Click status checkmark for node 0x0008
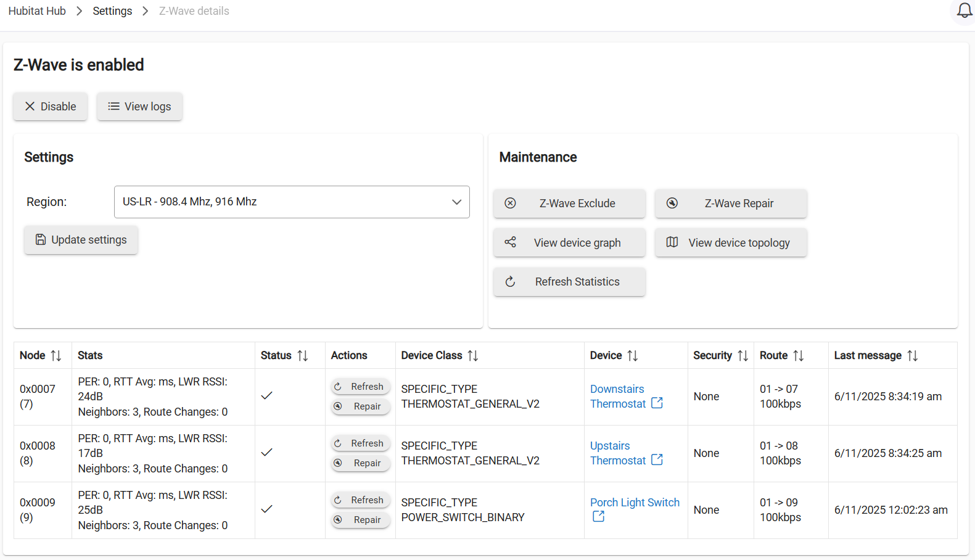975x560 pixels. pos(266,453)
